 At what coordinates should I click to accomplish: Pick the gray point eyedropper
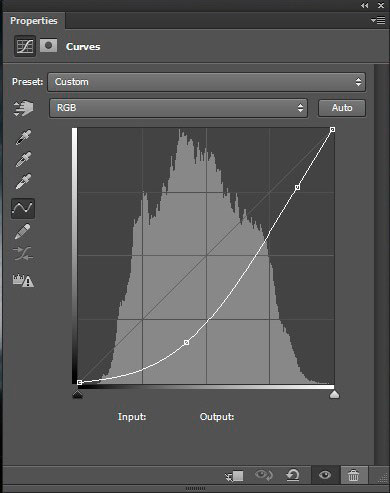point(23,159)
